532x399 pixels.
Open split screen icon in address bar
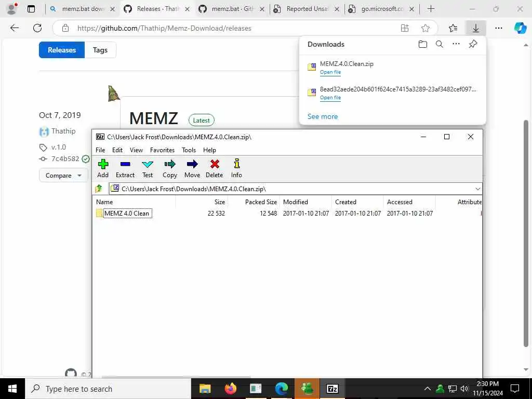404,28
